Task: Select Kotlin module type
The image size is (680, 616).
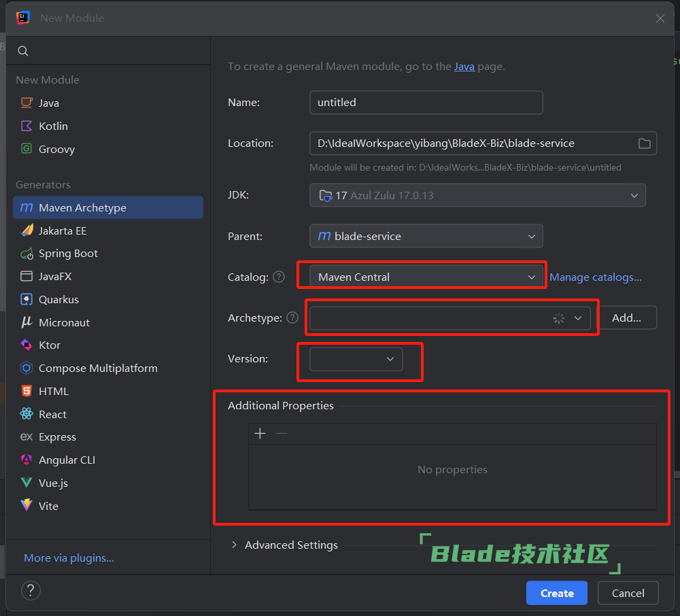Action: tap(108, 126)
